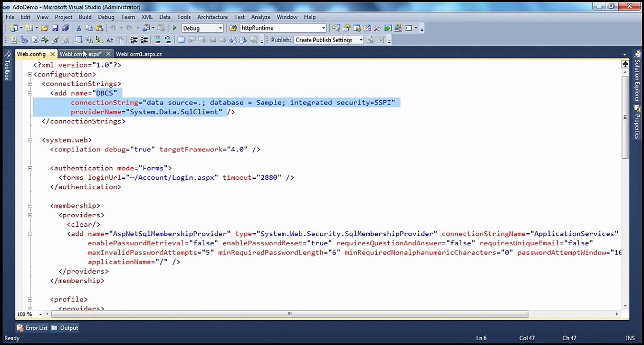Collapse the system.web XML node

[30, 140]
